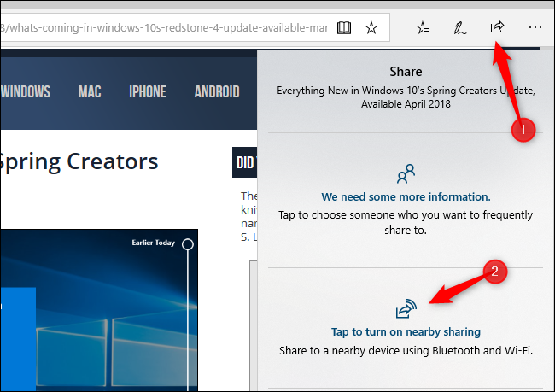Click 'Tap to choose someone' description text
This screenshot has height=392, width=555.
[406, 222]
